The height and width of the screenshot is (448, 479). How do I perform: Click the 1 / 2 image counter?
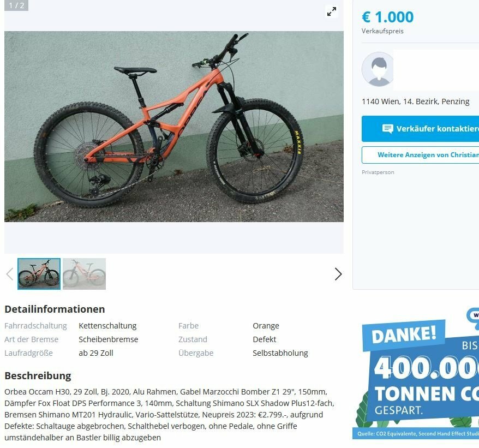click(16, 5)
